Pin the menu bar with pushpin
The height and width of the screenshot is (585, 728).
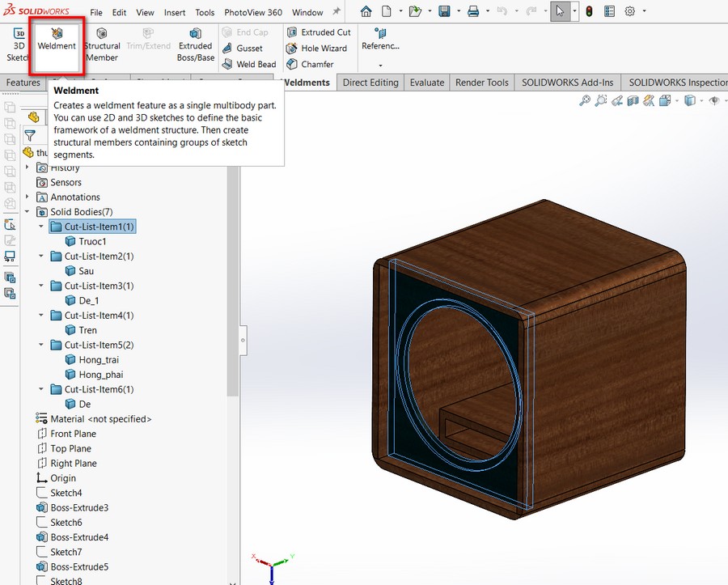336,11
